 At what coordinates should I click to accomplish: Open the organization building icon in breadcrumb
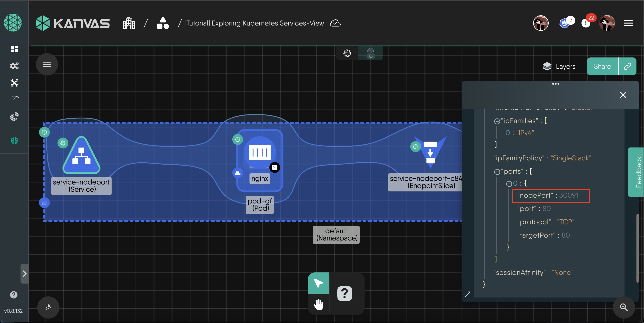tap(129, 23)
